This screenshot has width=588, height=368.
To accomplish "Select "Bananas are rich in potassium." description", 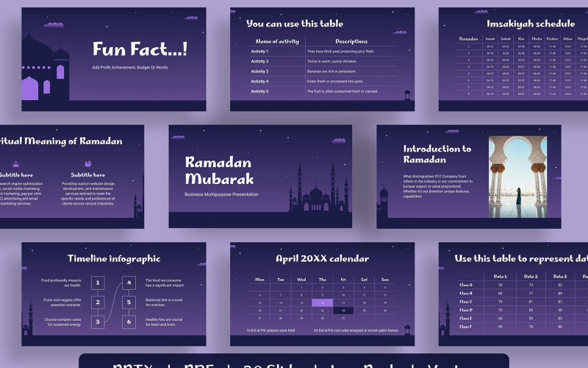I will (331, 71).
